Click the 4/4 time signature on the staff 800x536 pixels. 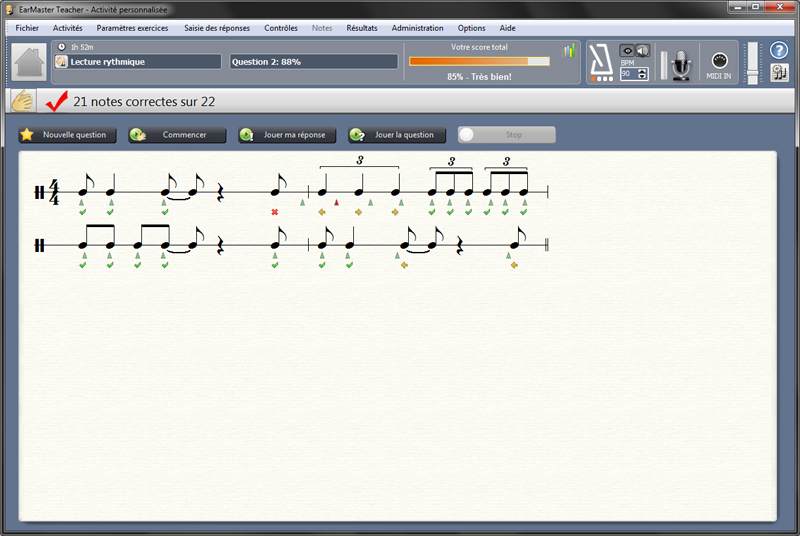(54, 192)
